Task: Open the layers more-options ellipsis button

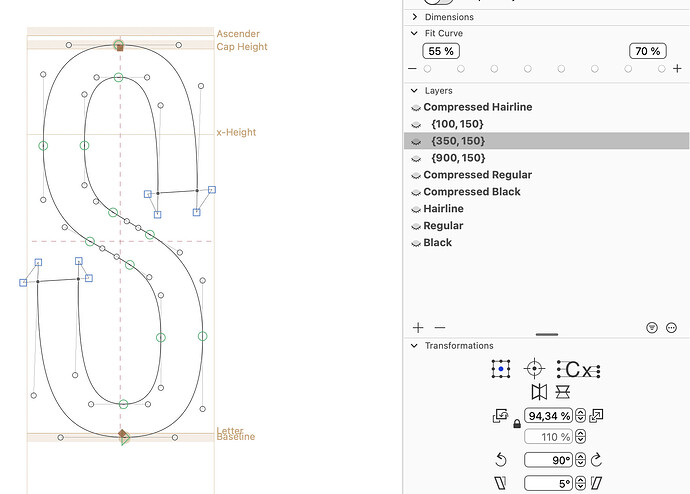Action: tap(671, 327)
